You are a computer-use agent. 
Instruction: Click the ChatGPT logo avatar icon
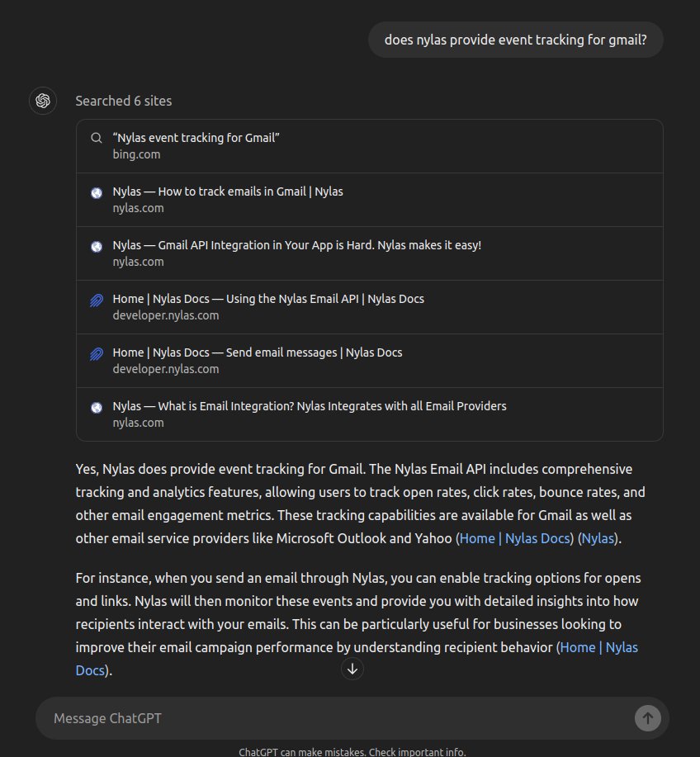pos(43,101)
